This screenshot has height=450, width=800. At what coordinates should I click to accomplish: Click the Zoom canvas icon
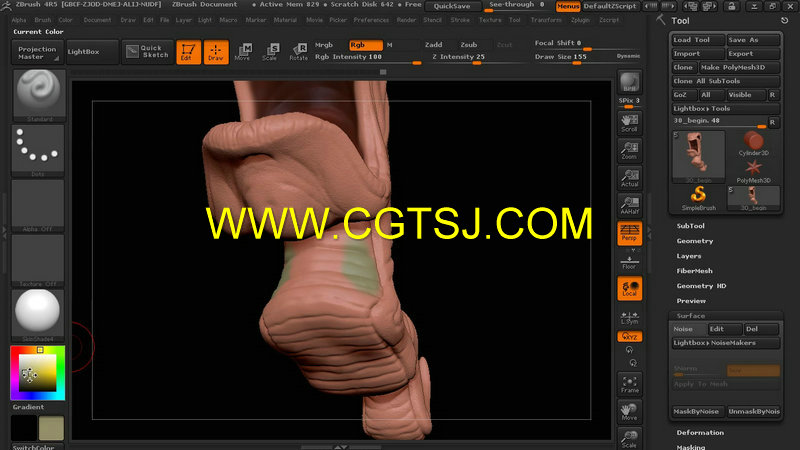coord(630,151)
